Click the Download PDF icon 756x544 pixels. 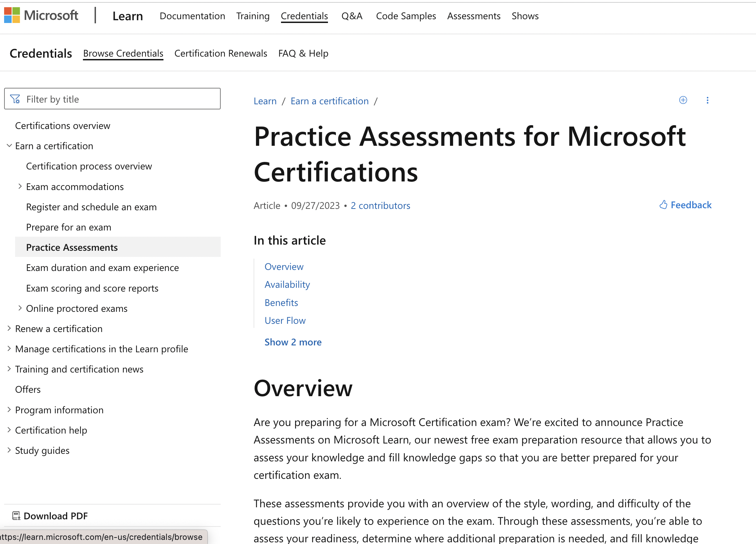point(16,516)
